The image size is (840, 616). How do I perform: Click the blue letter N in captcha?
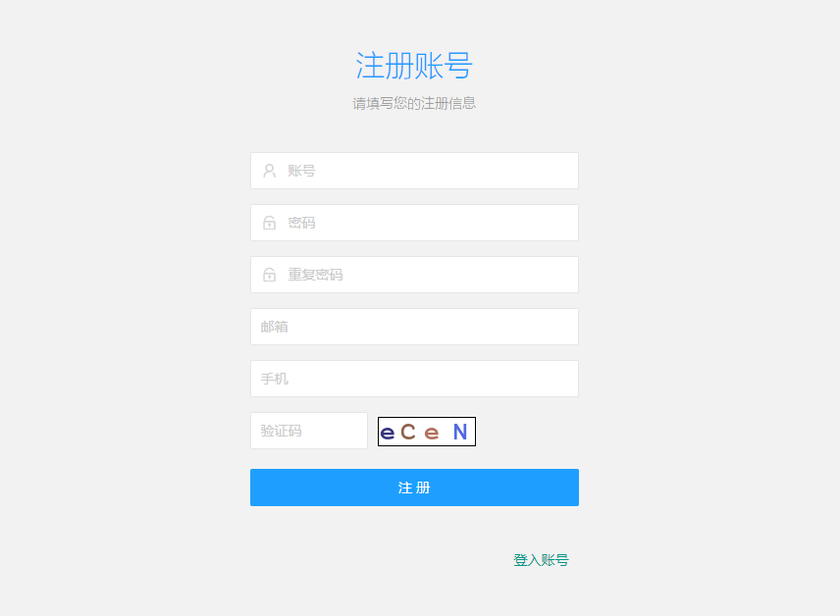point(460,432)
